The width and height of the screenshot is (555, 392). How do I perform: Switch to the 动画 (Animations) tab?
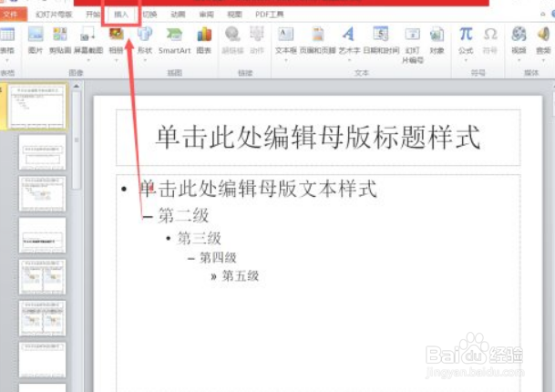(x=178, y=15)
